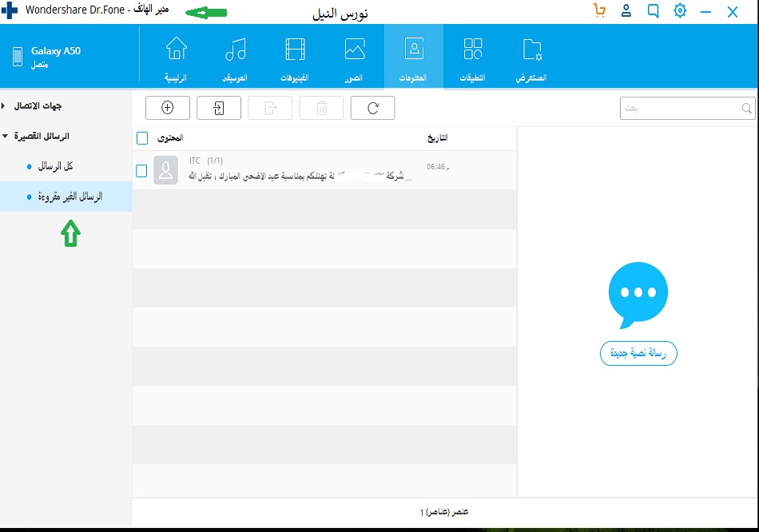Click the search magnifier icon
This screenshot has width=759, height=532.
click(746, 109)
